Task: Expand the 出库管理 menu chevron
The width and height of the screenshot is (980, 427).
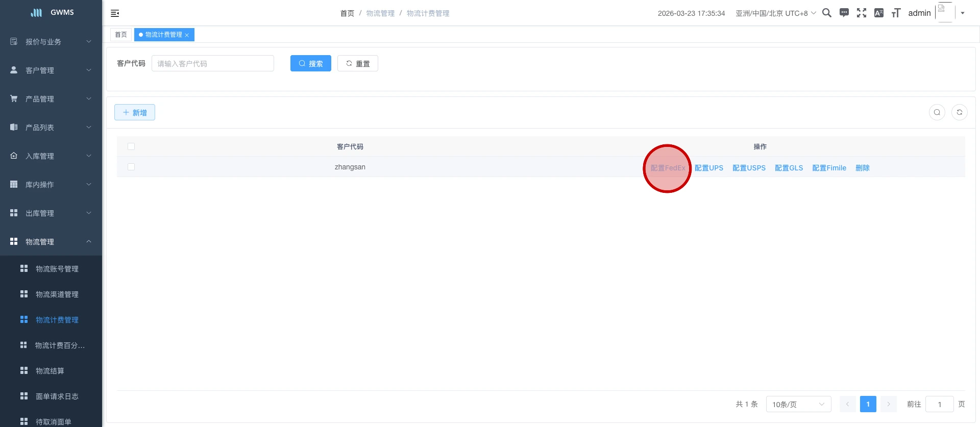Action: 89,213
